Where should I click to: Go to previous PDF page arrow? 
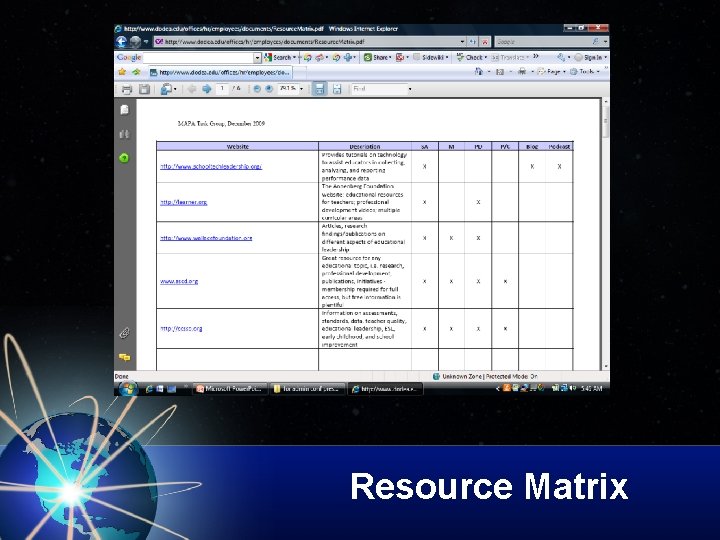[192, 89]
